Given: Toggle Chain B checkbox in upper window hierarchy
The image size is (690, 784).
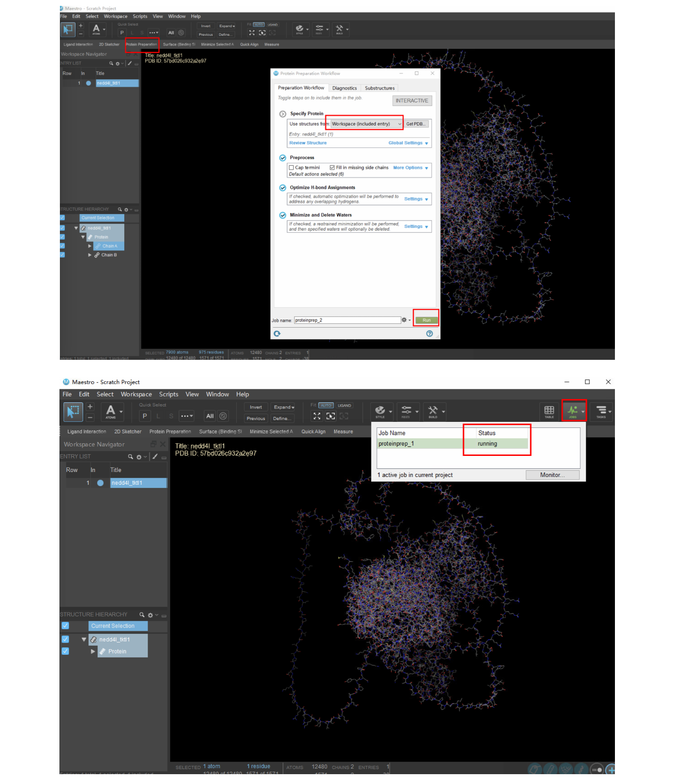Looking at the screenshot, I should 62,255.
